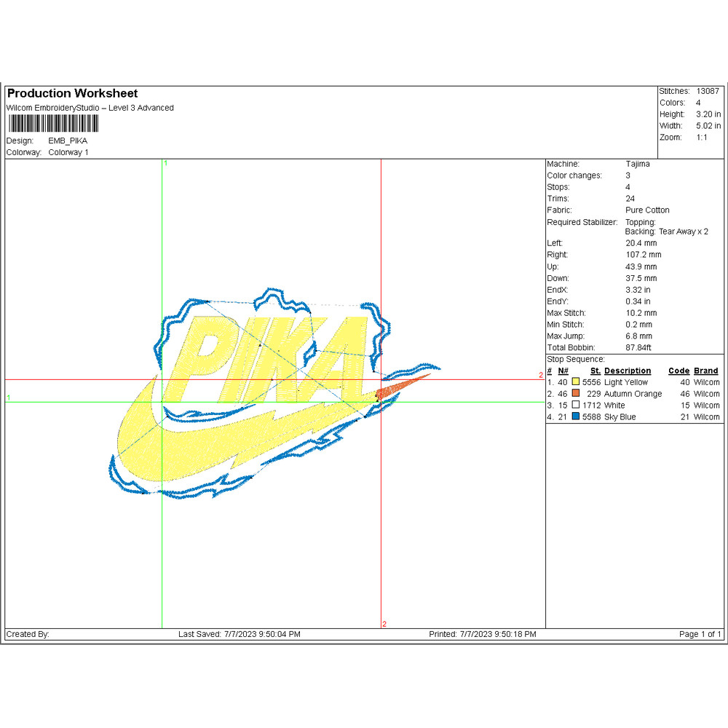The height and width of the screenshot is (728, 728).
Task: Click the Tajima machine value
Action: click(637, 164)
